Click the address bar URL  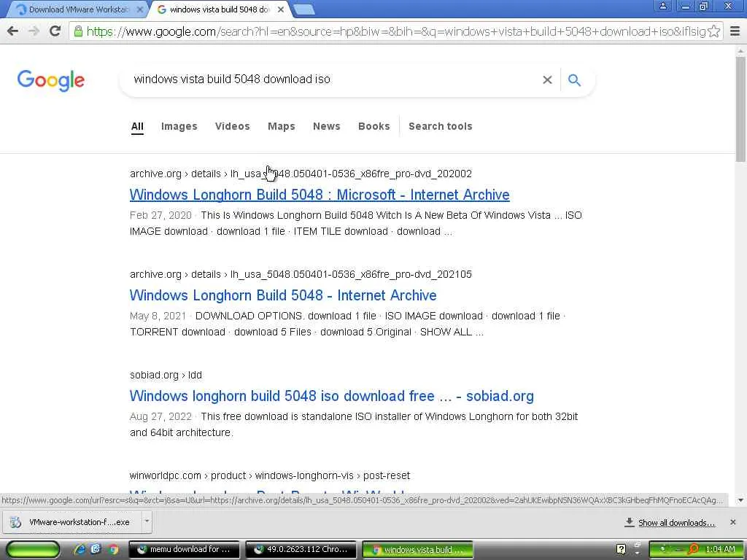tap(395, 31)
